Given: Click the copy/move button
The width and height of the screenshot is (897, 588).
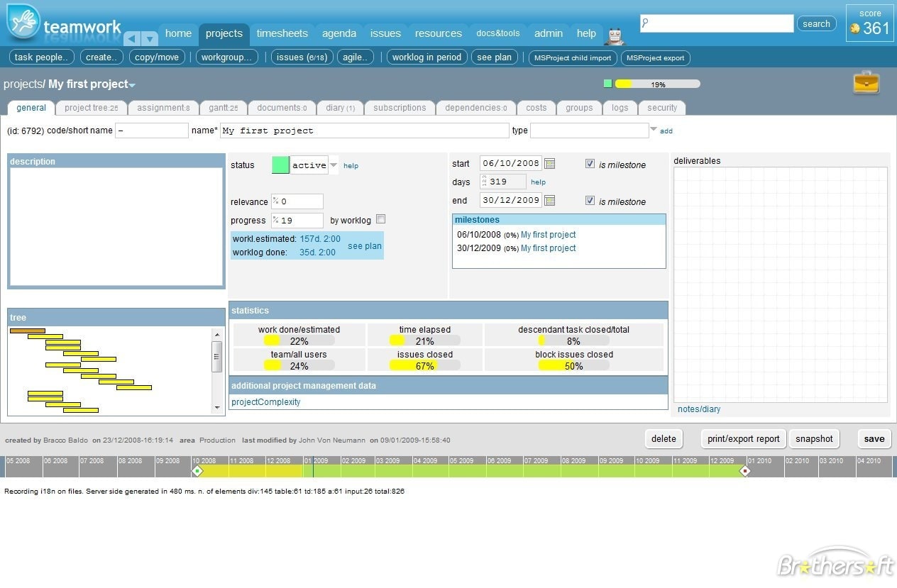Looking at the screenshot, I should 157,57.
